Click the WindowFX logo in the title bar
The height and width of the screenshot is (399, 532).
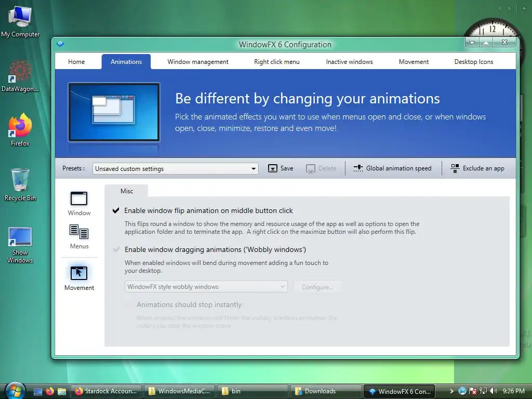[x=60, y=44]
